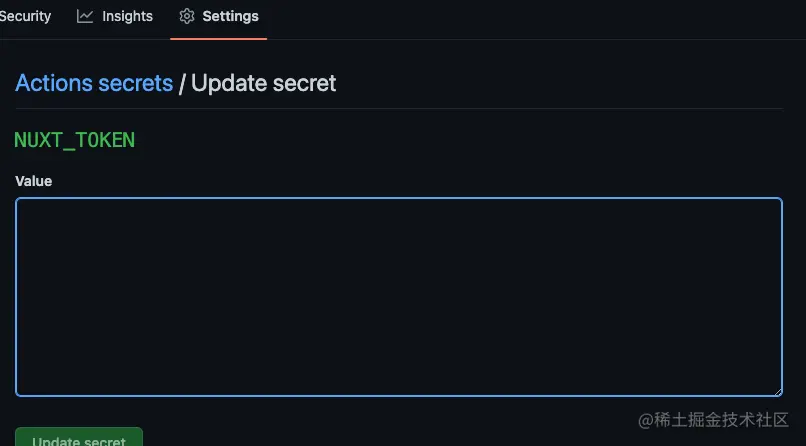
Task: Click the green Update secret button
Action: tap(79, 437)
